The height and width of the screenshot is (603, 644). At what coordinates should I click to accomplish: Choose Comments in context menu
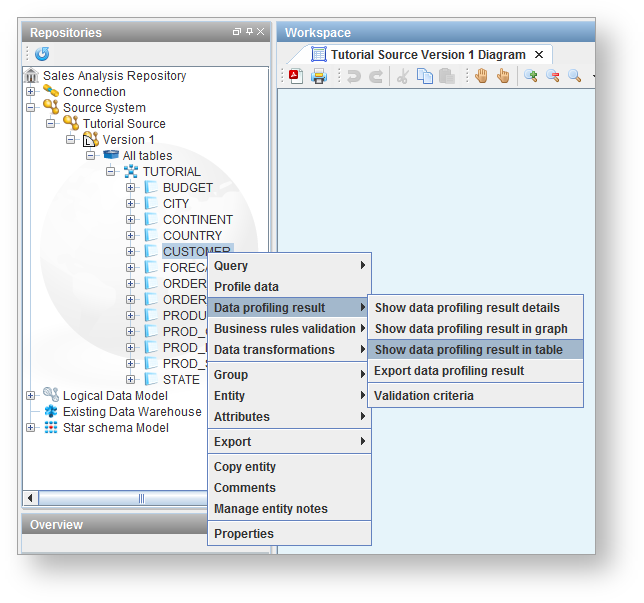click(290, 488)
